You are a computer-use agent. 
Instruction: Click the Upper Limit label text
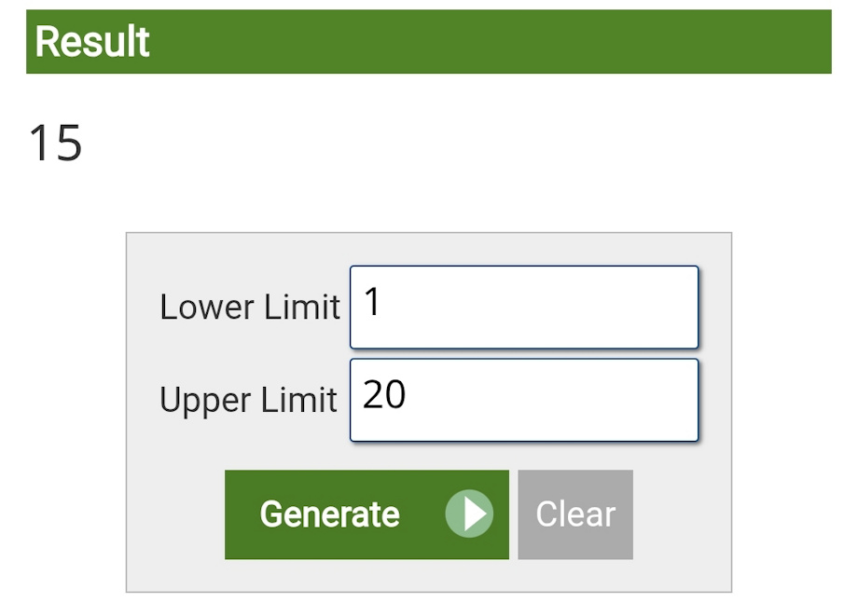248,401
